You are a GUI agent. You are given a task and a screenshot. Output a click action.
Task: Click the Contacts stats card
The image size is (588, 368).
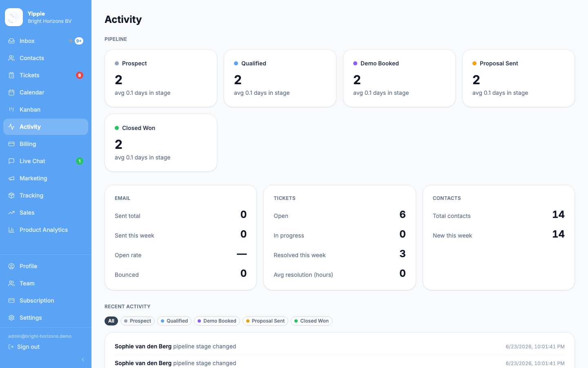499,238
